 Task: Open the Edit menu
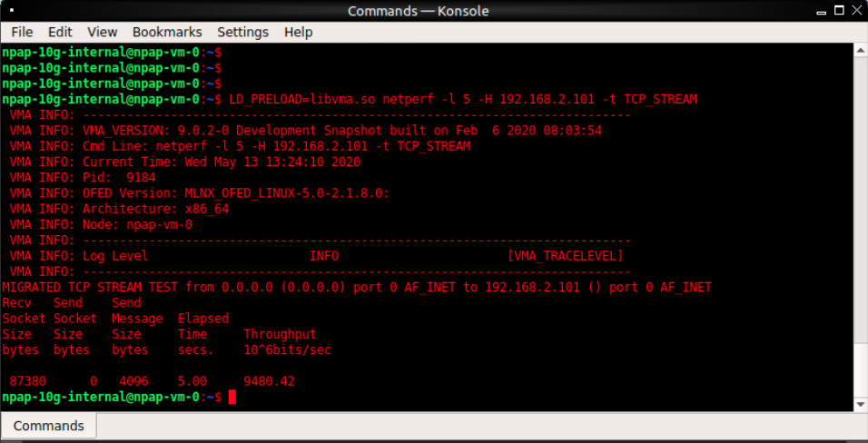[60, 32]
